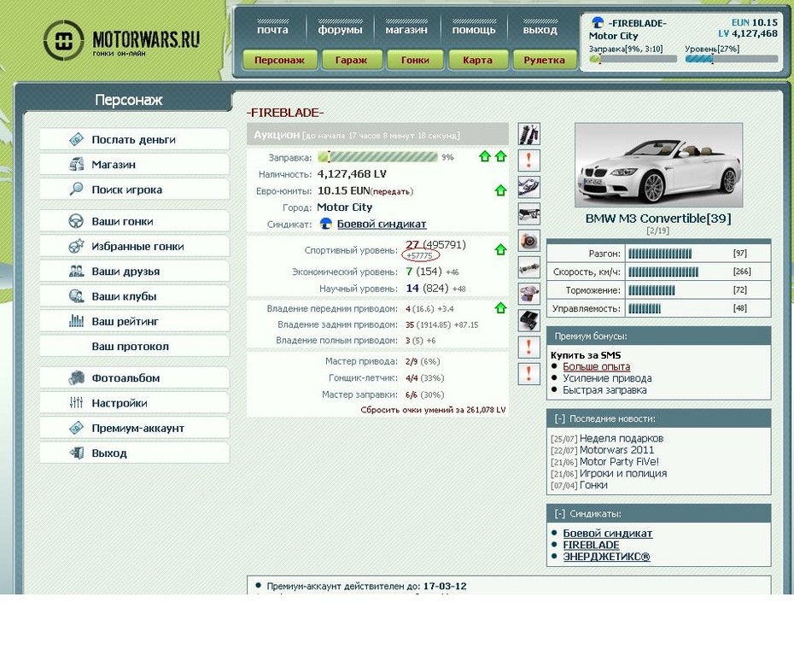Click the Быстрая заправка bonus text

pos(604,390)
